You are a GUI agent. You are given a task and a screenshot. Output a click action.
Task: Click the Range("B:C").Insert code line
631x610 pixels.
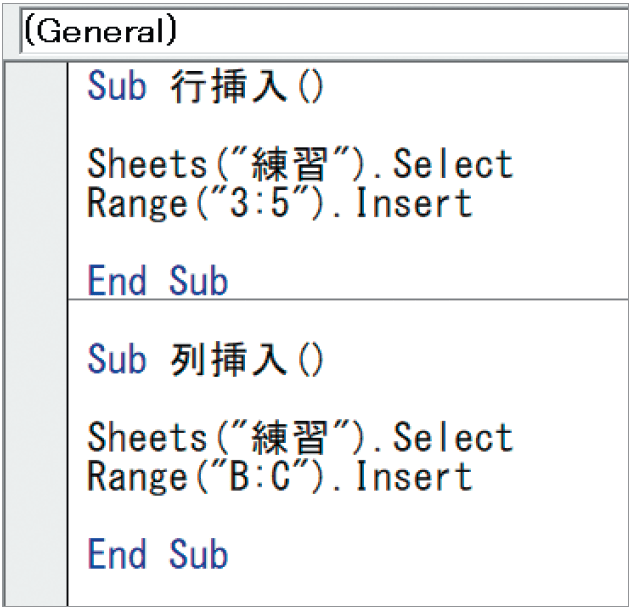(280, 476)
